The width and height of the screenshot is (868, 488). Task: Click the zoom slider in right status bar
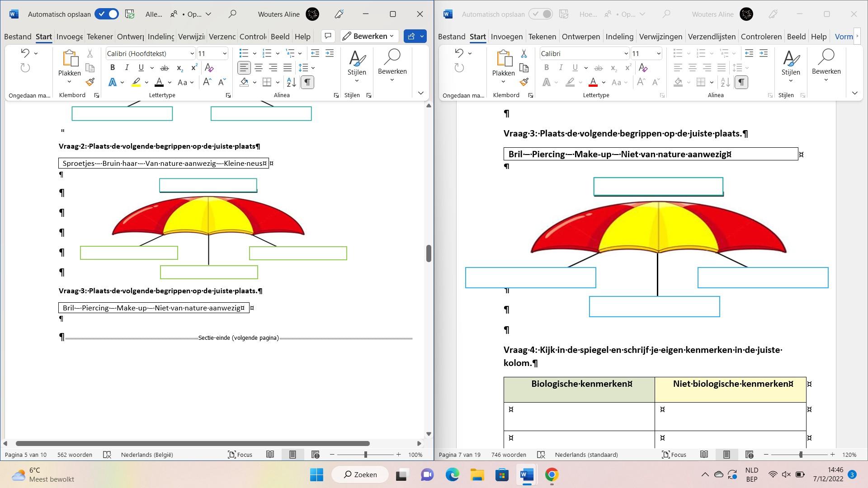tap(800, 455)
